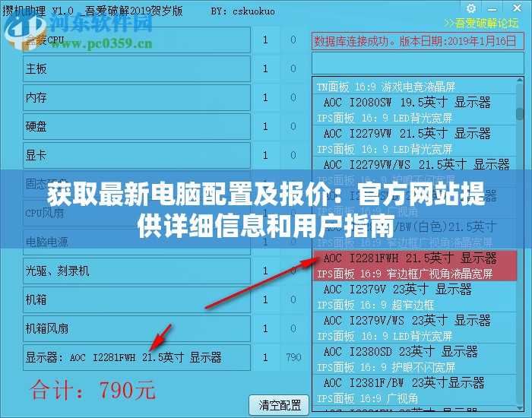This screenshot has width=532, height=418.
Task: Click quantity 1 in the 硬盘 row
Action: [x=265, y=127]
